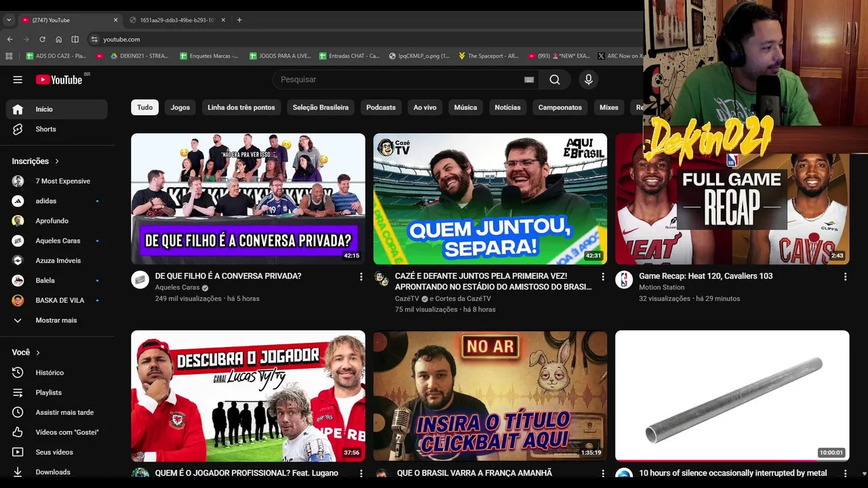The width and height of the screenshot is (868, 488).
Task: Expand the Você section chevron
Action: click(38, 352)
